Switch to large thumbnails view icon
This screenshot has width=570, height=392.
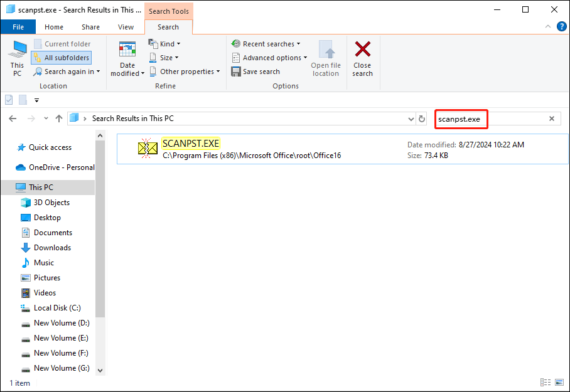pos(559,382)
